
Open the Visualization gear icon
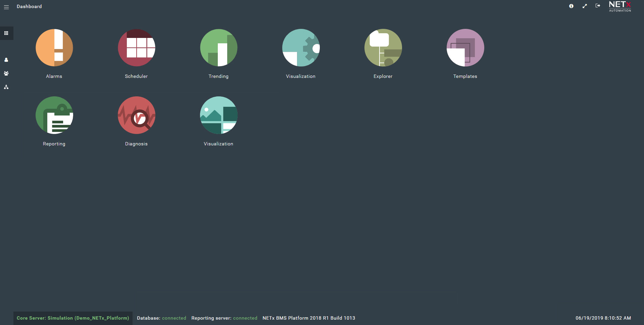(x=301, y=48)
